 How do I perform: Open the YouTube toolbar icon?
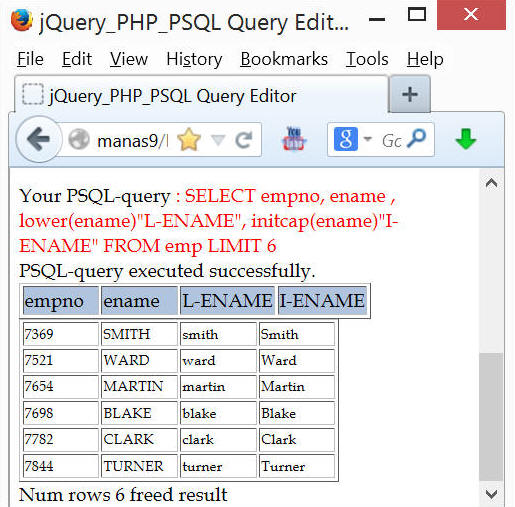pos(294,139)
